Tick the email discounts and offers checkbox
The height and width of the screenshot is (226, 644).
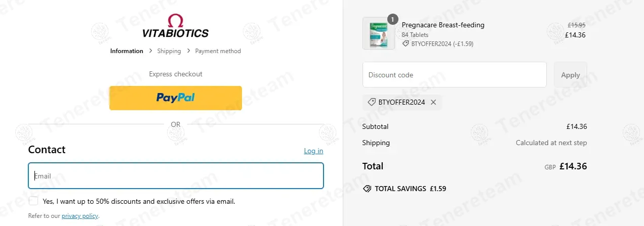click(x=33, y=201)
